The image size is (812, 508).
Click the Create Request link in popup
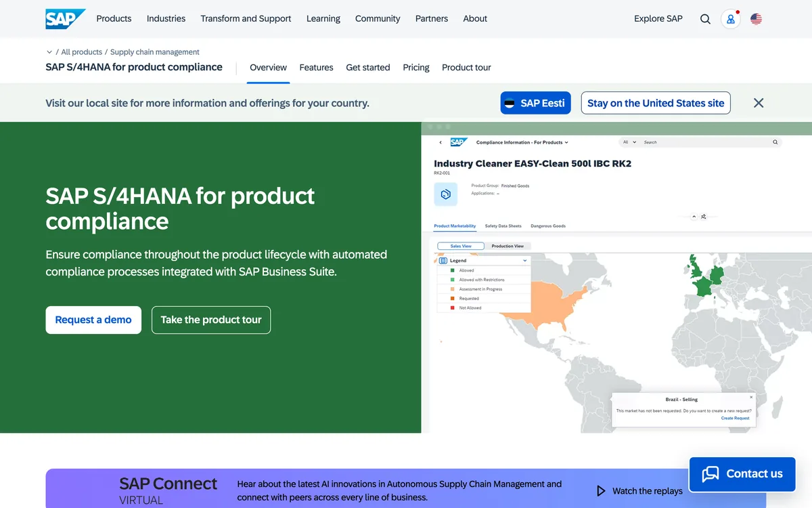tap(735, 418)
